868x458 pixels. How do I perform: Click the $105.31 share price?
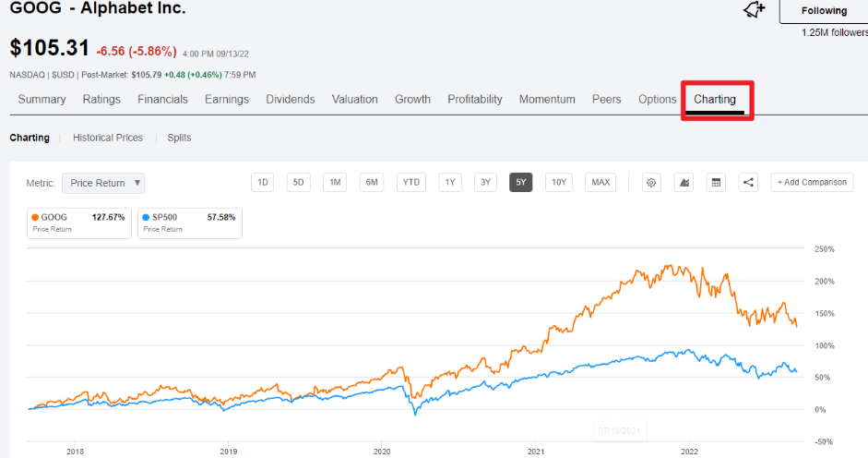[49, 48]
